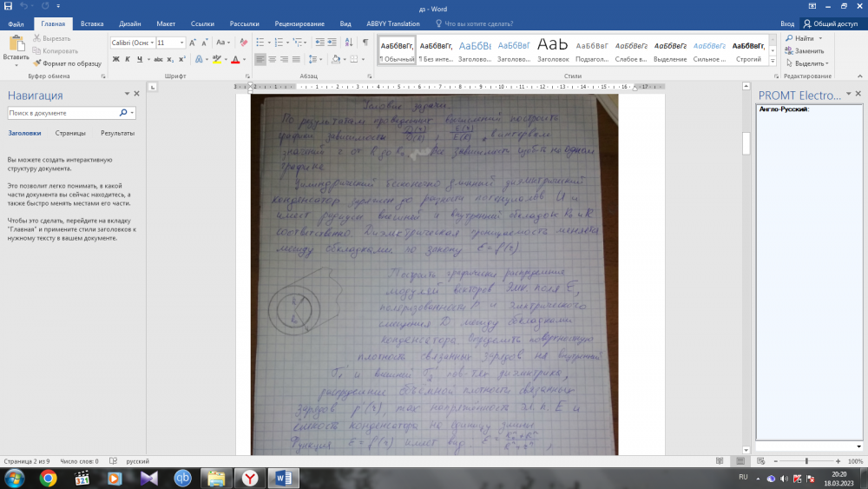Toggle underline (Ч) formatting
Image resolution: width=868 pixels, height=489 pixels.
tap(140, 59)
